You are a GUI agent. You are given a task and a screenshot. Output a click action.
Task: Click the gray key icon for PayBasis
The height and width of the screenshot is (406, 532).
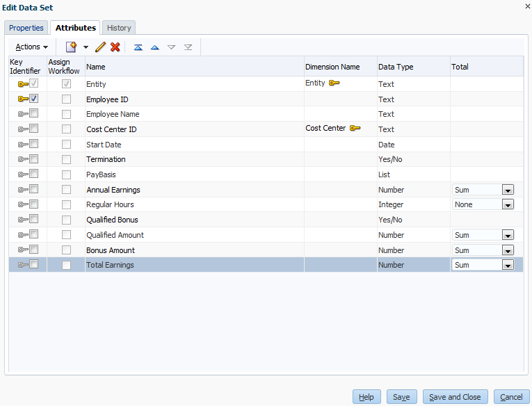[x=23, y=174]
